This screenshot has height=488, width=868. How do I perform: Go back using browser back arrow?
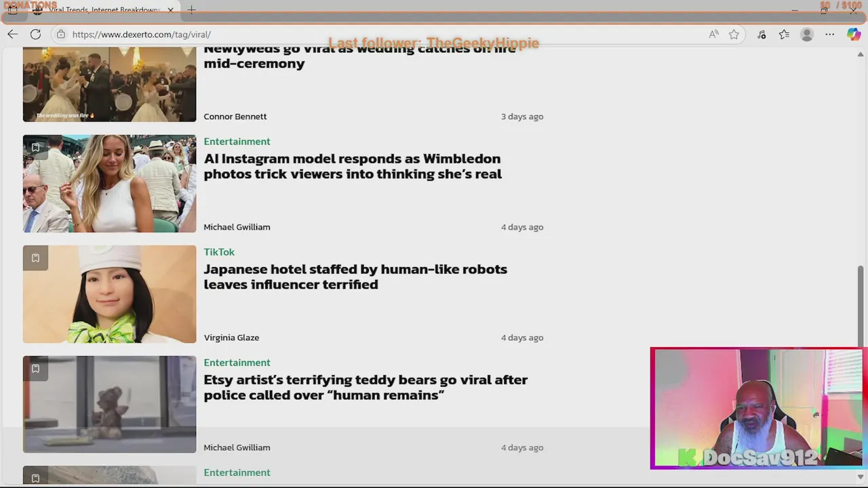click(x=13, y=35)
